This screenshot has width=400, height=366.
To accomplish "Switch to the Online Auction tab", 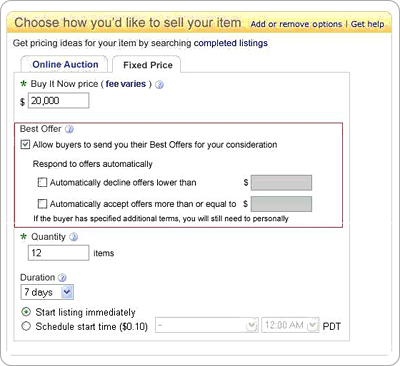I will pos(65,64).
